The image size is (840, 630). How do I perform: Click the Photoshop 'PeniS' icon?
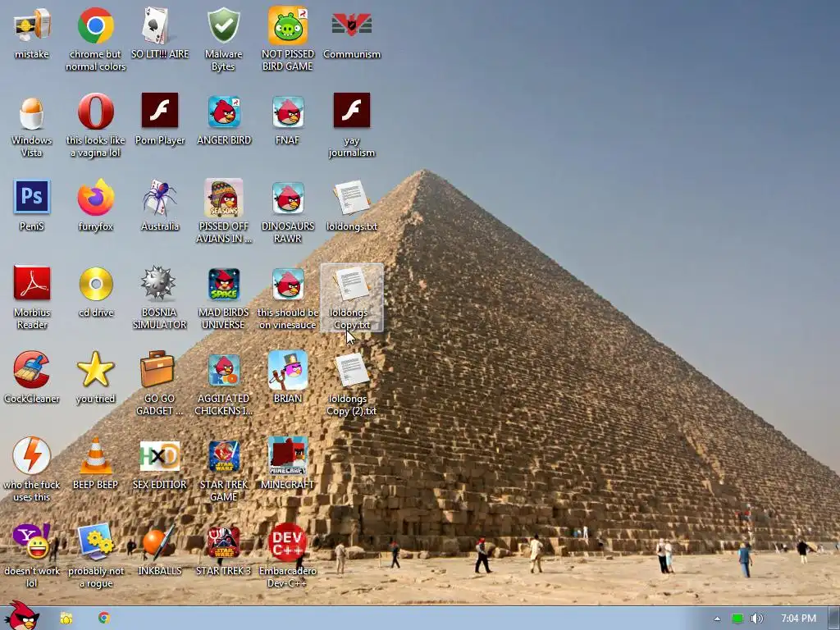pyautogui.click(x=32, y=197)
